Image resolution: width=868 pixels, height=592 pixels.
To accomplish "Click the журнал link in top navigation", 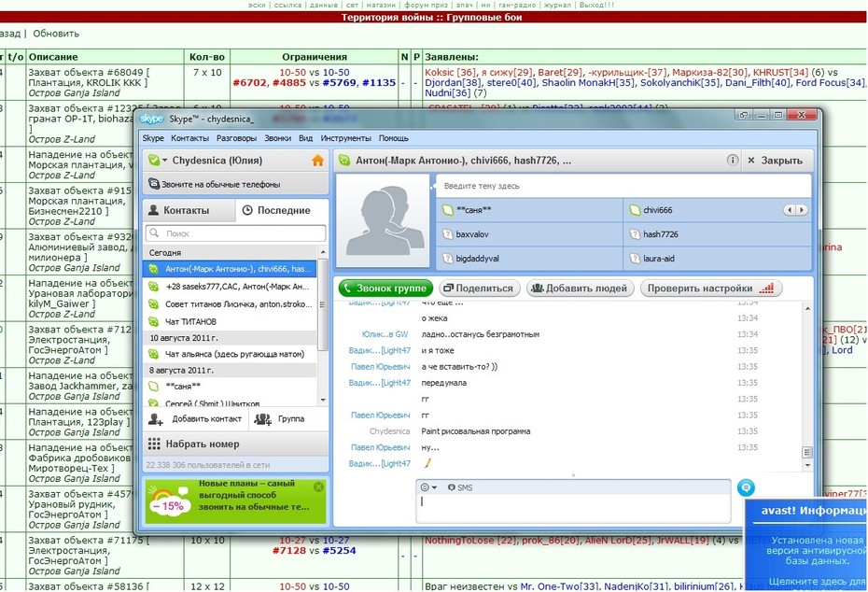I will (557, 5).
